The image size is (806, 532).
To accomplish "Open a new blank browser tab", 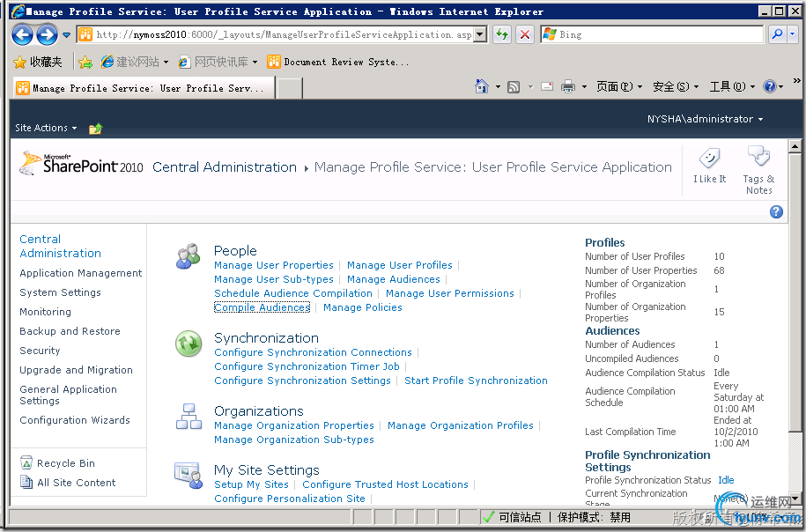I will point(290,88).
